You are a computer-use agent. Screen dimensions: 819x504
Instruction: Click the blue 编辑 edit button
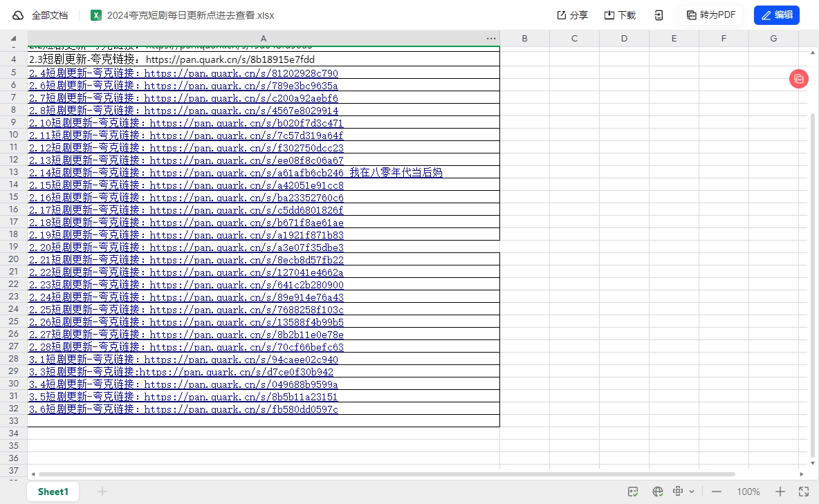coord(777,15)
